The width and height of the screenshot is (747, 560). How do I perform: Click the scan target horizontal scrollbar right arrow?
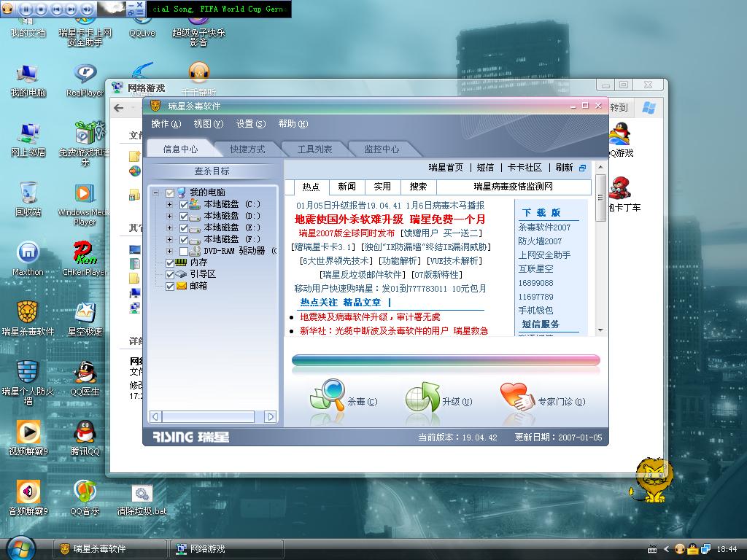270,416
